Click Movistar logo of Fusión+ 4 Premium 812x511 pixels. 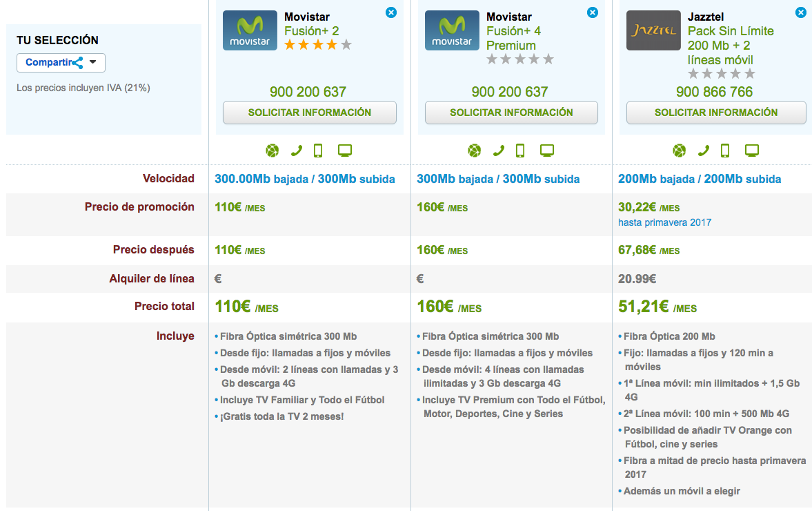(452, 30)
